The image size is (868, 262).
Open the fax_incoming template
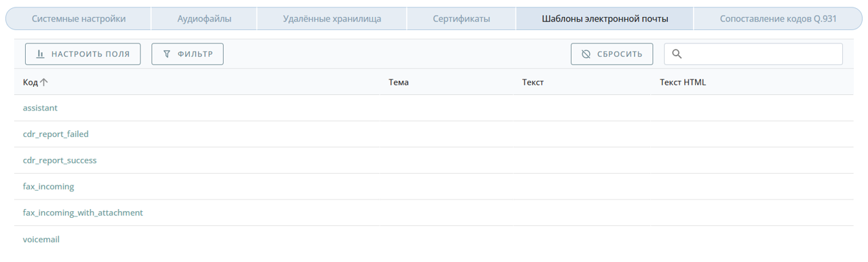point(48,187)
